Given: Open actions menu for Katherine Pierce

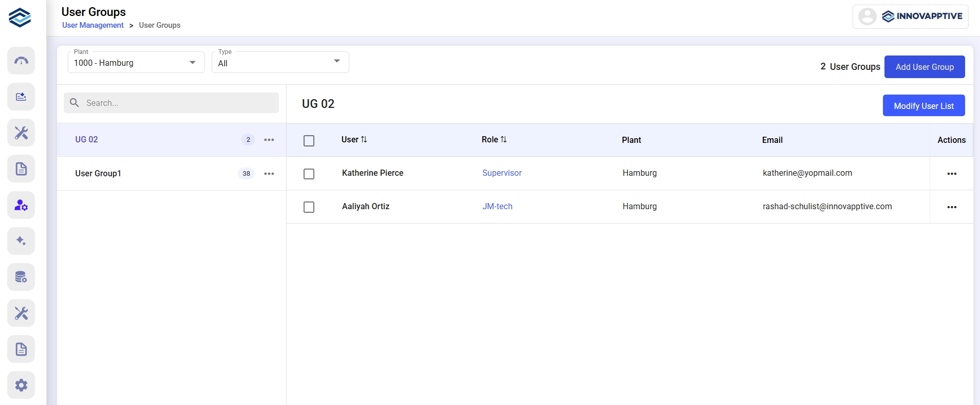Looking at the screenshot, I should [951, 174].
